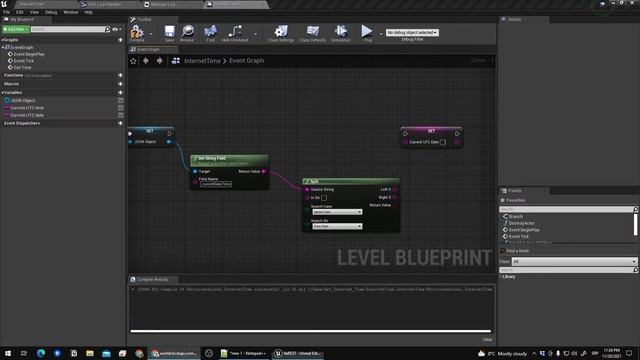
Task: Select Event BeginPlay in graph list
Action: [x=29, y=54]
